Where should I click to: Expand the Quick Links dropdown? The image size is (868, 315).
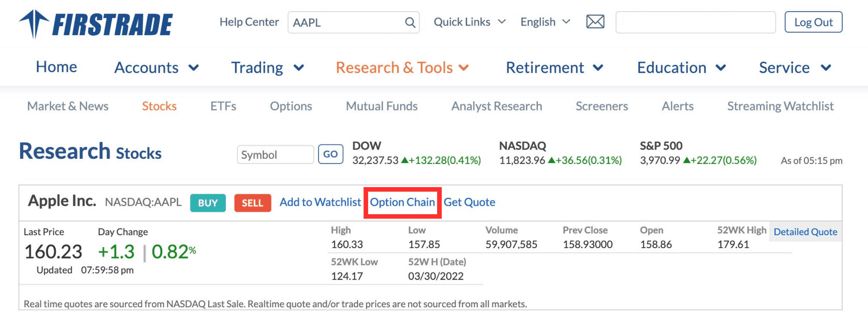470,22
